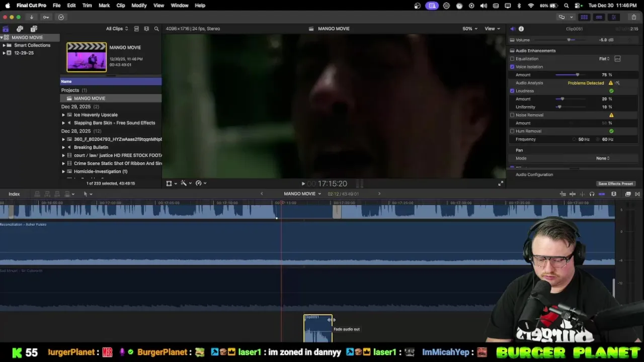Click the Save Effects Preset button
This screenshot has height=362, width=644.
pyautogui.click(x=615, y=184)
